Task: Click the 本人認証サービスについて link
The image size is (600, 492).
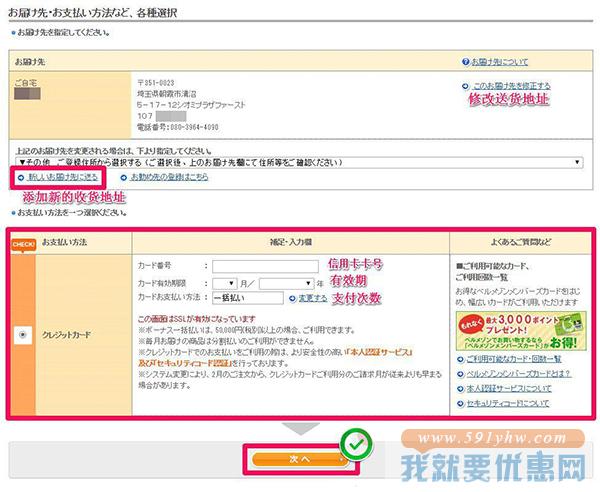Action: pyautogui.click(x=512, y=388)
